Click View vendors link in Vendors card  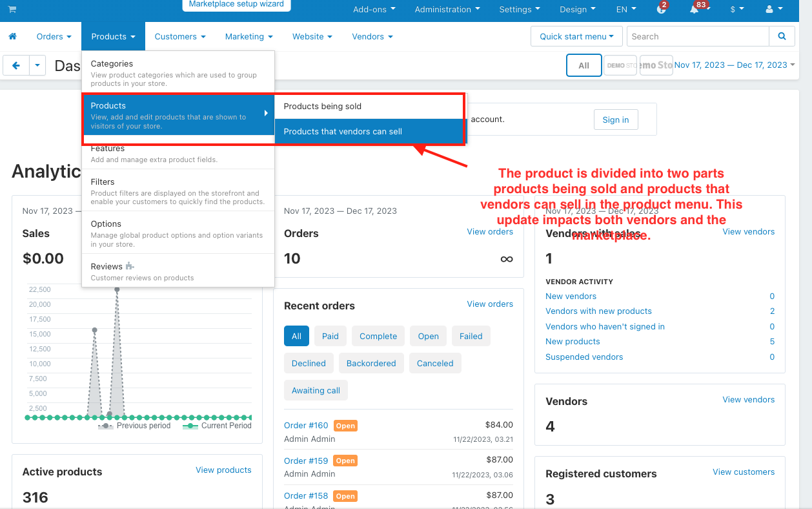[x=749, y=399]
